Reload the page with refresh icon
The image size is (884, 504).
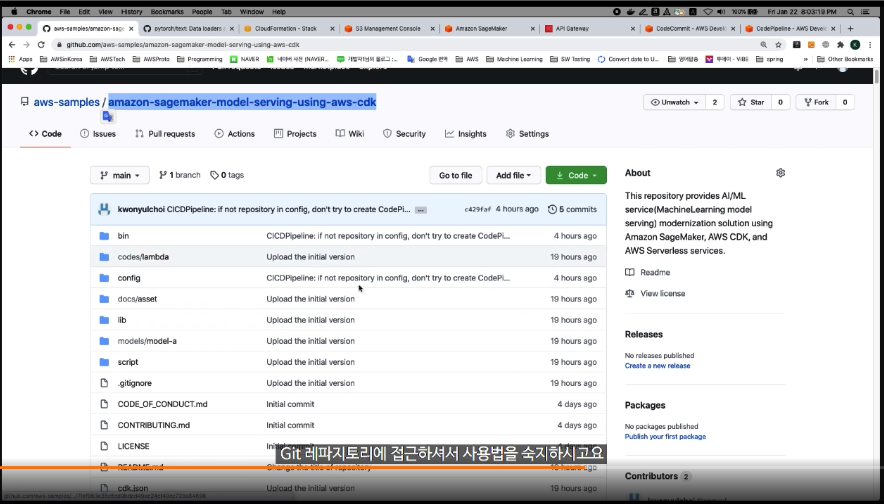(x=41, y=45)
